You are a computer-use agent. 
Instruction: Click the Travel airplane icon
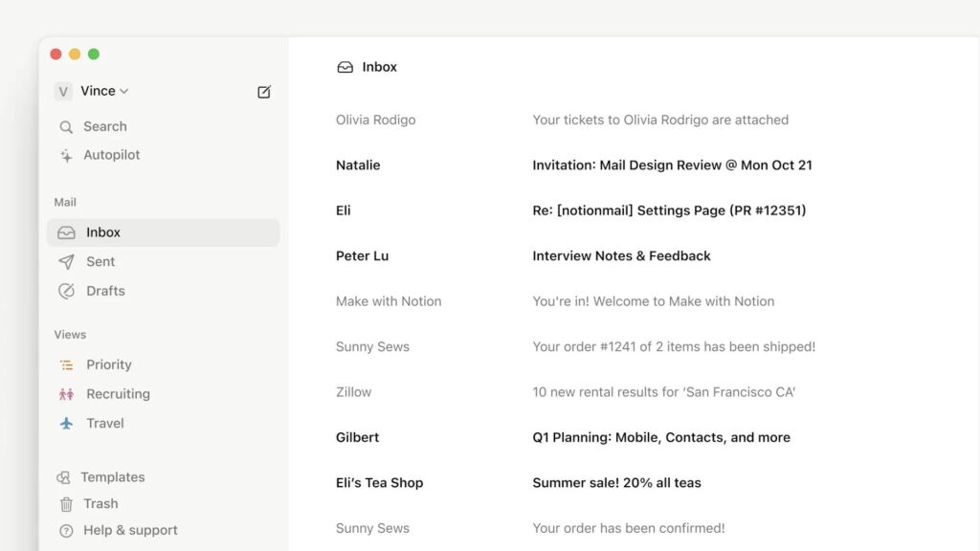tap(66, 424)
